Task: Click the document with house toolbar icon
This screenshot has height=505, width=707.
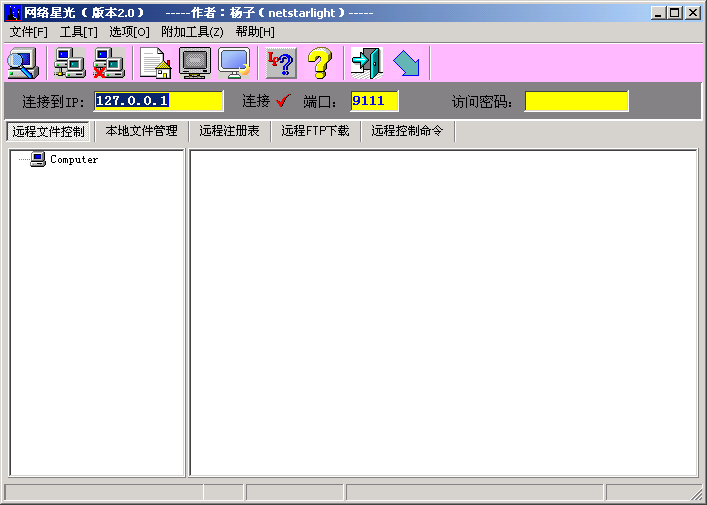Action: coord(155,64)
